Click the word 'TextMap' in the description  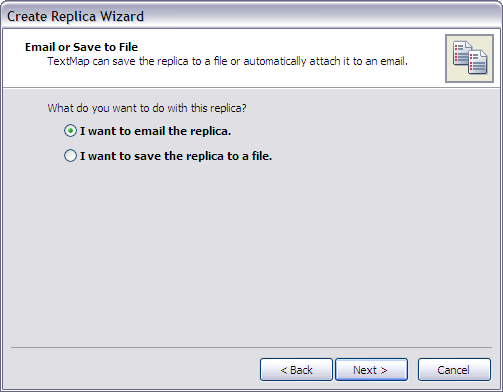click(x=68, y=61)
